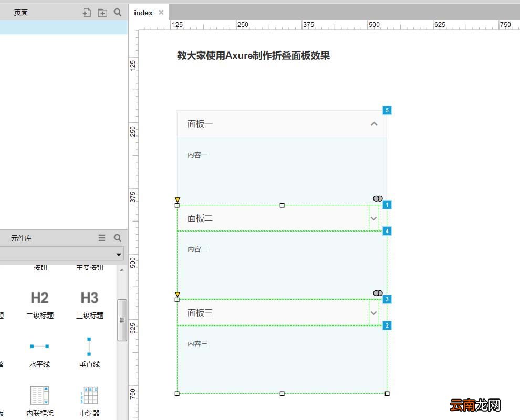
Task: Click the 面板二 header label
Action: [200, 218]
